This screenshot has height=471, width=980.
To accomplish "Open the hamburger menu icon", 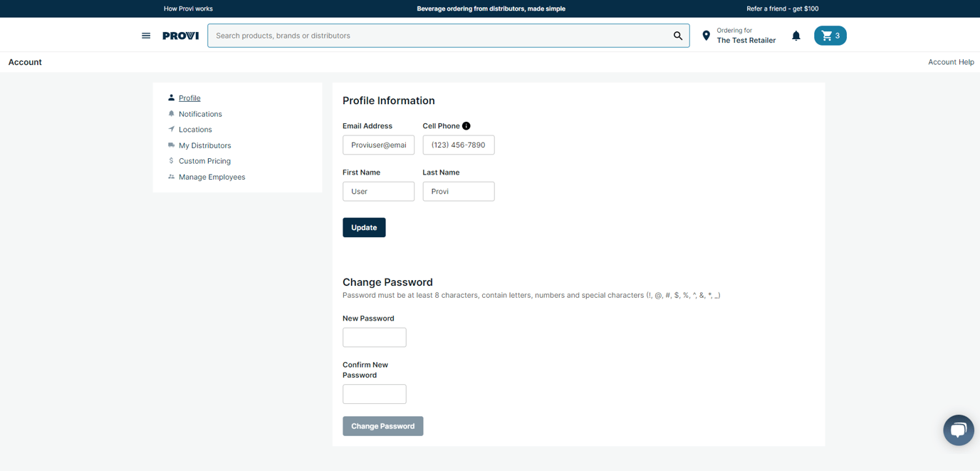I will [146, 36].
